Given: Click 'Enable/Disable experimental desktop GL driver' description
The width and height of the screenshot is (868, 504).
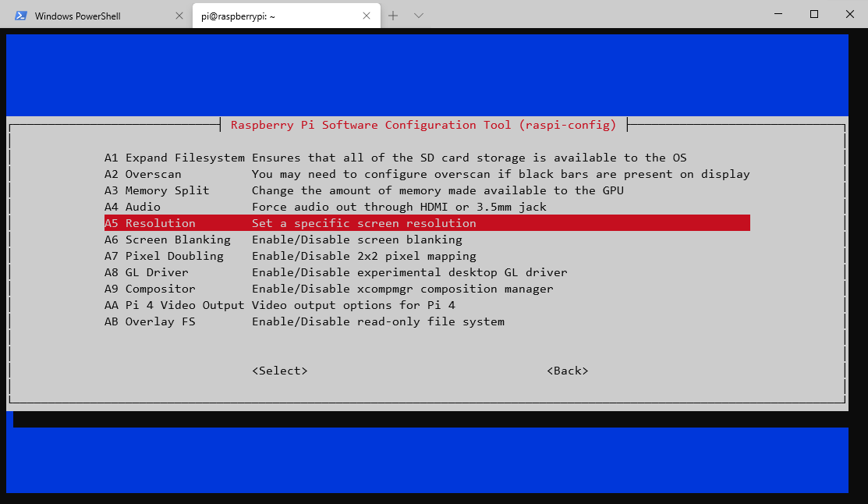Looking at the screenshot, I should coord(409,272).
